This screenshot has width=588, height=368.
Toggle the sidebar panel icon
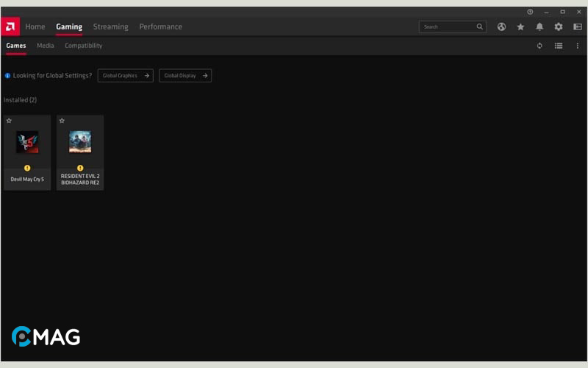(x=578, y=26)
